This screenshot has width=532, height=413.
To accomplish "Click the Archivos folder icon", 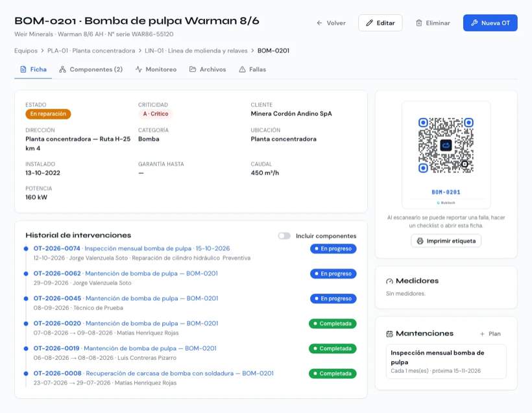I will 193,69.
